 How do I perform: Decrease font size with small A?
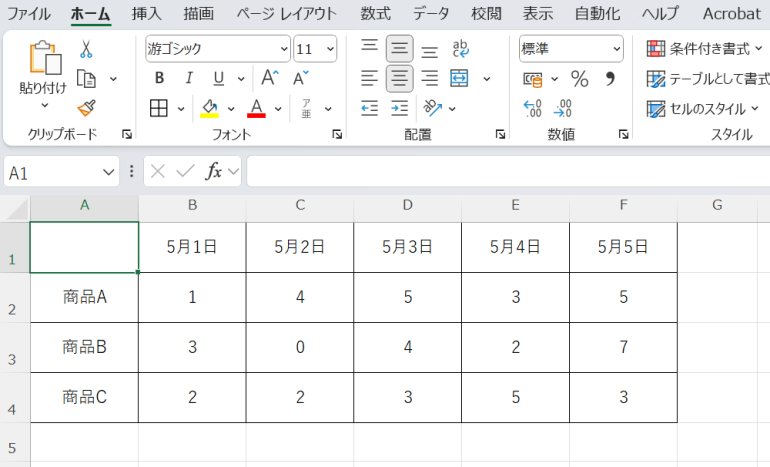(301, 78)
